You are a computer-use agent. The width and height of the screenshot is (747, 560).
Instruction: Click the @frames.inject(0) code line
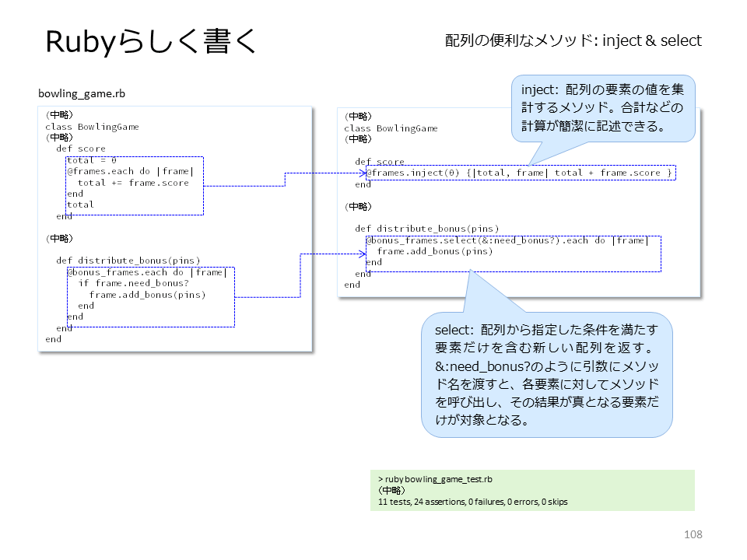click(520, 173)
